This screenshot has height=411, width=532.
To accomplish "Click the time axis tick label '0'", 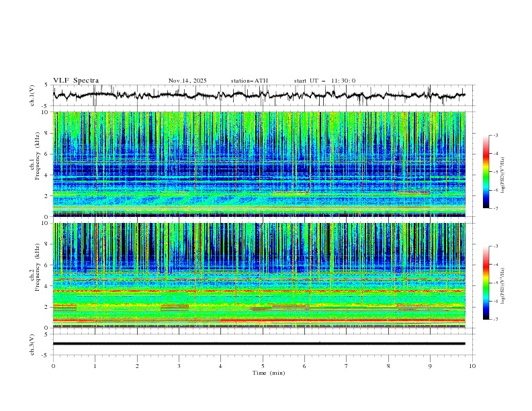I will [53, 366].
